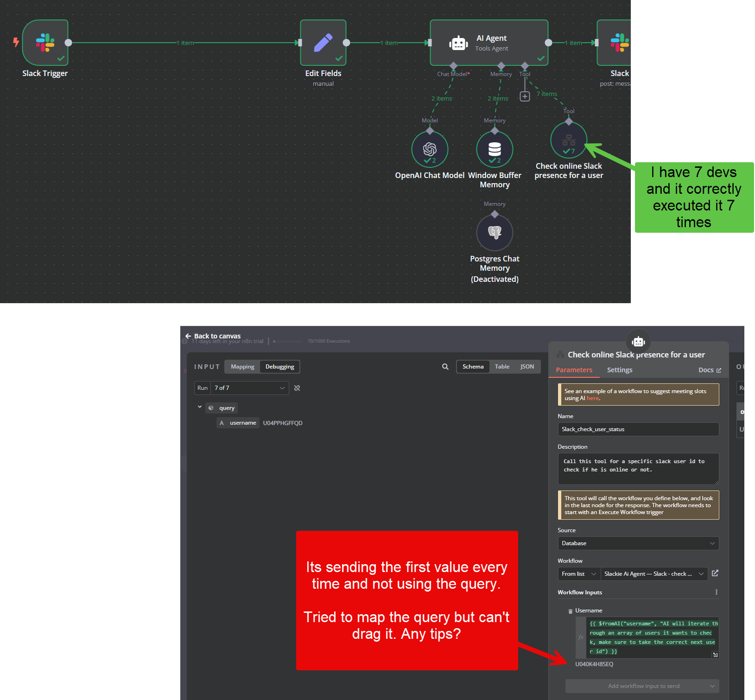Click the lightning trigger icon beside Slack Trigger
The height and width of the screenshot is (700, 755).
pos(16,42)
